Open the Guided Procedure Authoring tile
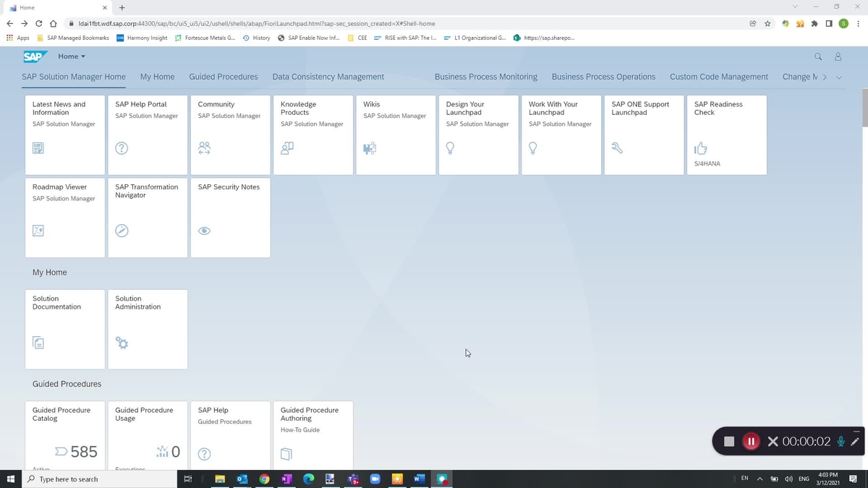The width and height of the screenshot is (868, 488). coord(313,435)
